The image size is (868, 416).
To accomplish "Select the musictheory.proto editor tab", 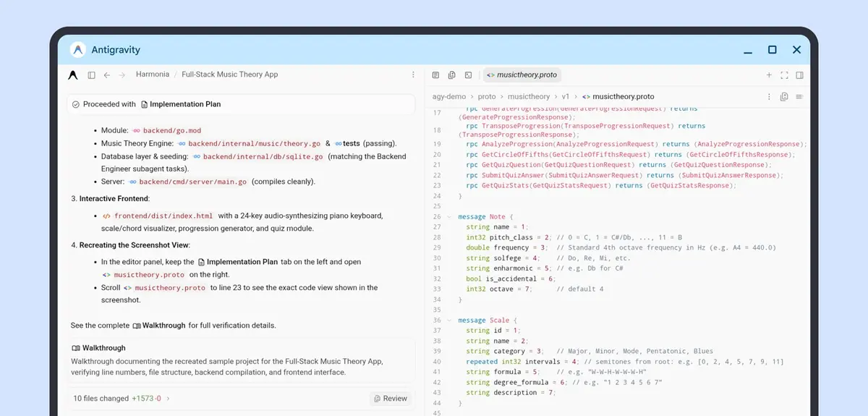I will 521,75.
